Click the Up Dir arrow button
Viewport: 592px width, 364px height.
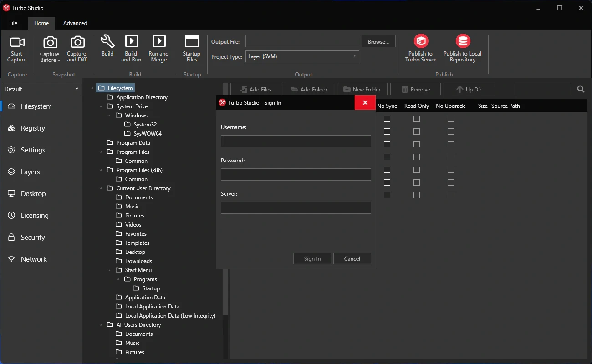tap(469, 89)
